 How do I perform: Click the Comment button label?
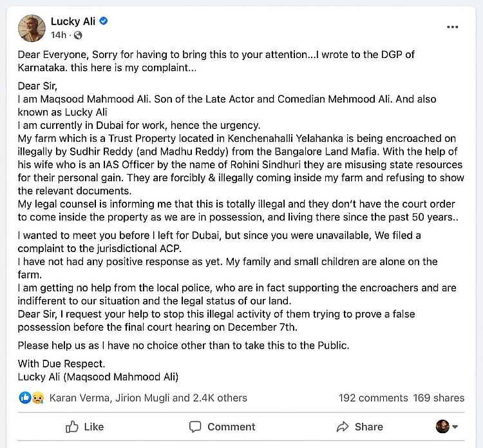(231, 427)
